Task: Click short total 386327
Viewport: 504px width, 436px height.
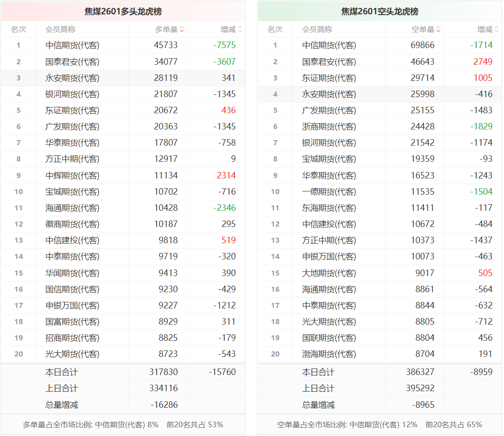Action: 420,372
